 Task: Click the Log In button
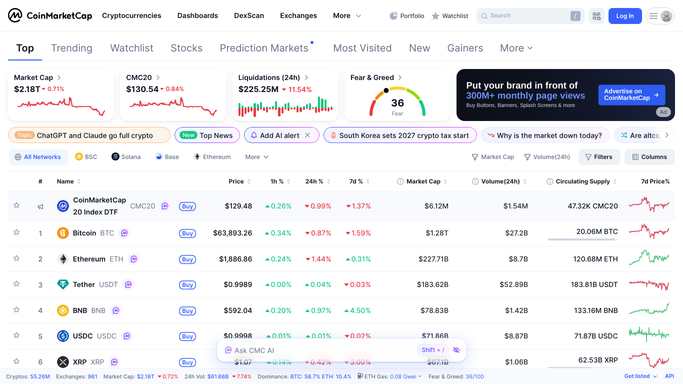point(625,16)
